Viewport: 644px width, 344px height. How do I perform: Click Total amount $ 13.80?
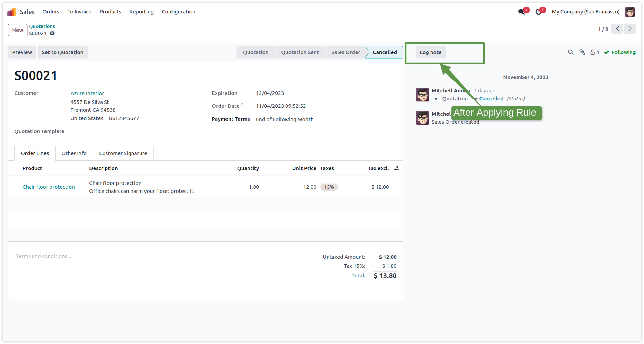pyautogui.click(x=385, y=276)
